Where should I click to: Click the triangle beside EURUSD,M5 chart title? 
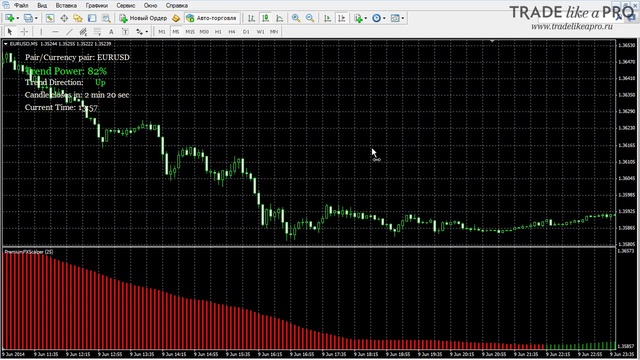(6, 44)
